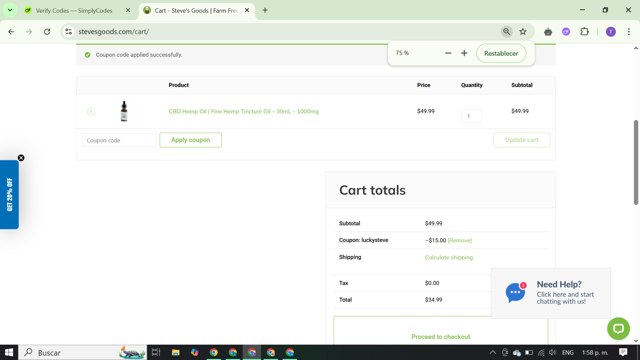The width and height of the screenshot is (640, 360).
Task: Open the tab search dropdown arrow
Action: (10, 10)
